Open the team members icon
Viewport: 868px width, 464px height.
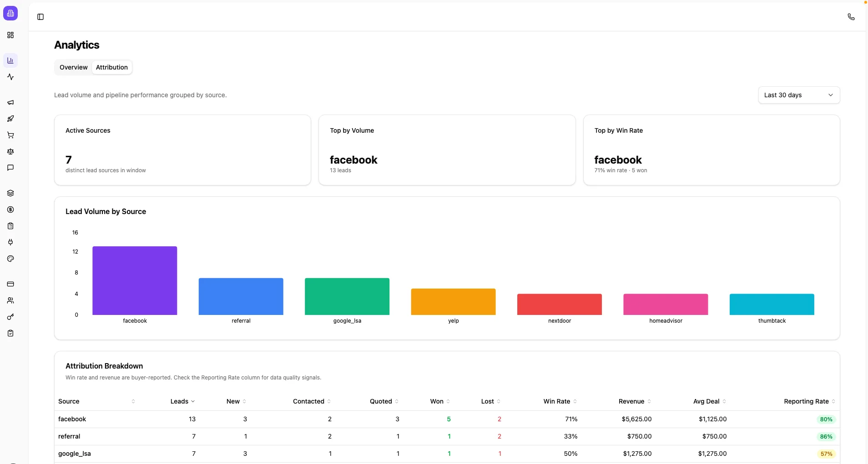10,300
